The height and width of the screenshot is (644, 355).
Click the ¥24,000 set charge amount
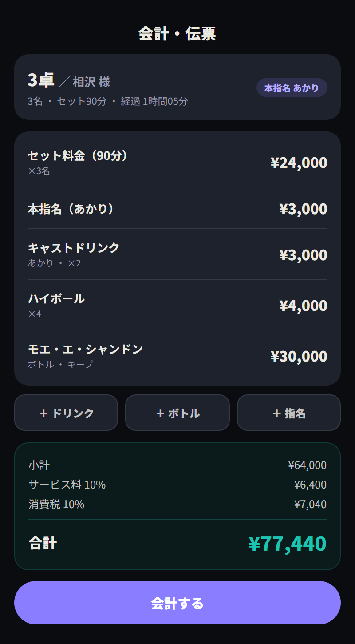(x=299, y=163)
